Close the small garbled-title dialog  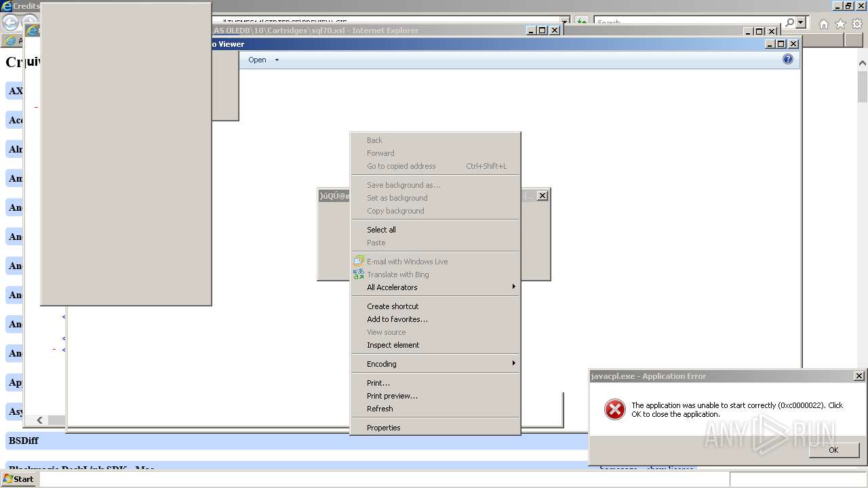pyautogui.click(x=542, y=195)
